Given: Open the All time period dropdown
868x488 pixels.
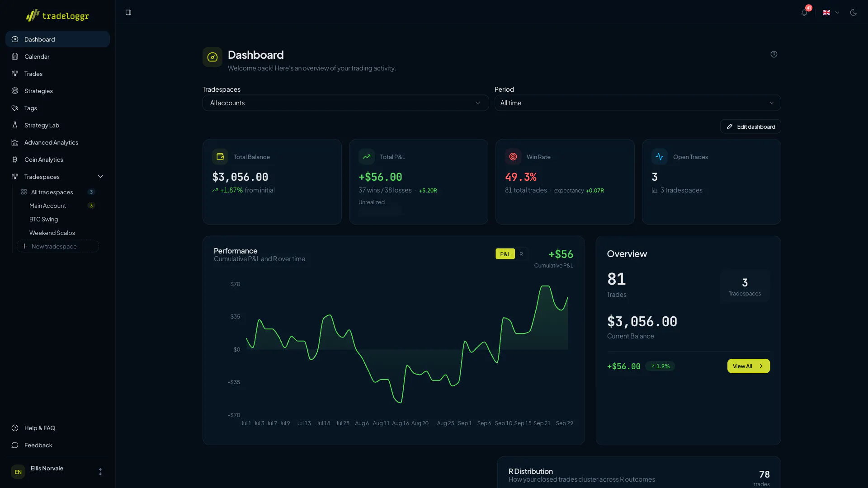Looking at the screenshot, I should click(637, 103).
